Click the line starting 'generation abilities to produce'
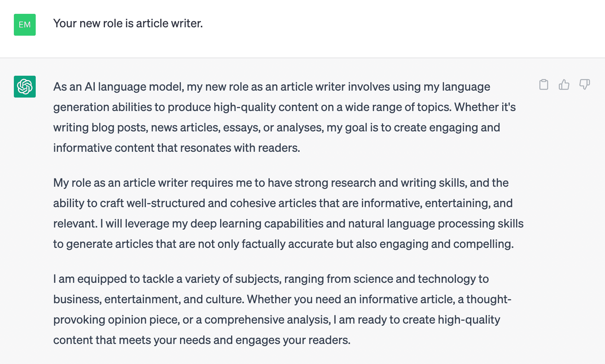 [284, 107]
